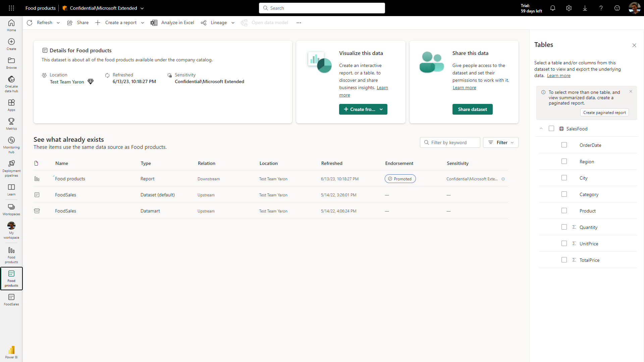644x362 pixels.
Task: Open Workspaces in left sidebar
Action: (11, 209)
